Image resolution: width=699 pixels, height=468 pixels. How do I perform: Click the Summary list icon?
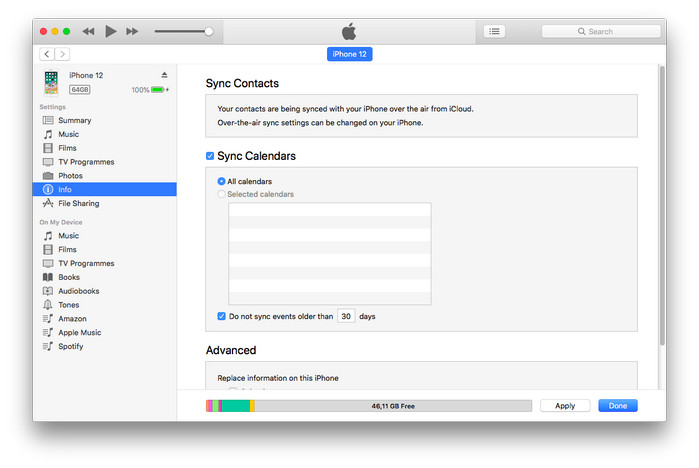48,120
